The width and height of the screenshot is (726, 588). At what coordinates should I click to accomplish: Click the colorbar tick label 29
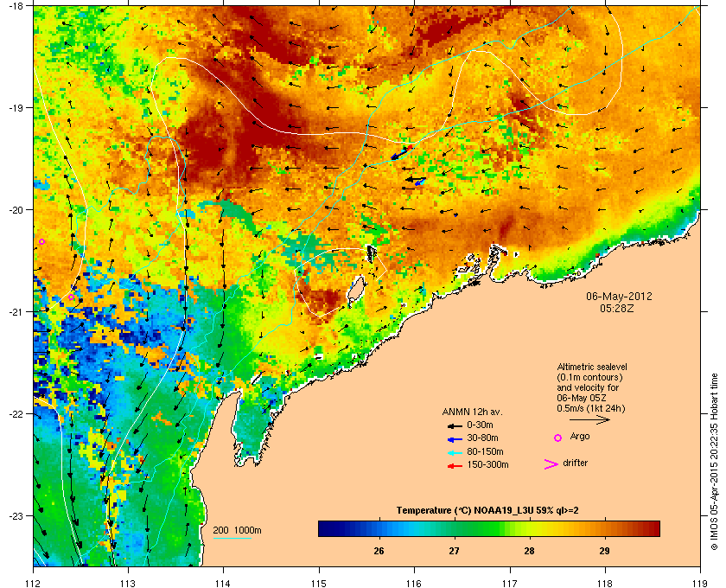(604, 551)
